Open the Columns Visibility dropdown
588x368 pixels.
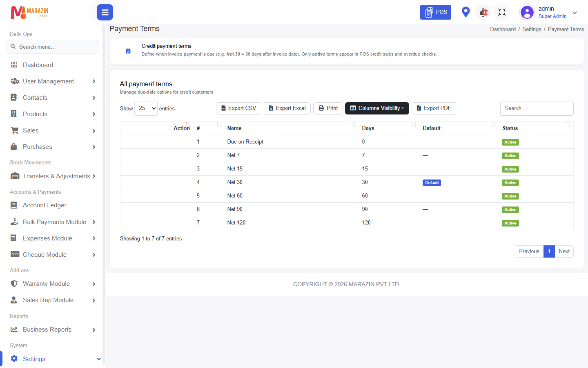(x=377, y=108)
